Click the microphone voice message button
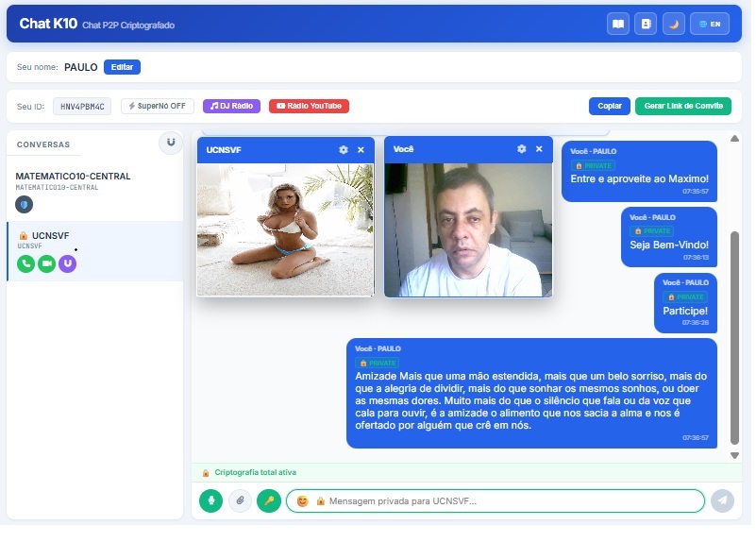Image resolution: width=756 pixels, height=542 pixels. [211, 500]
